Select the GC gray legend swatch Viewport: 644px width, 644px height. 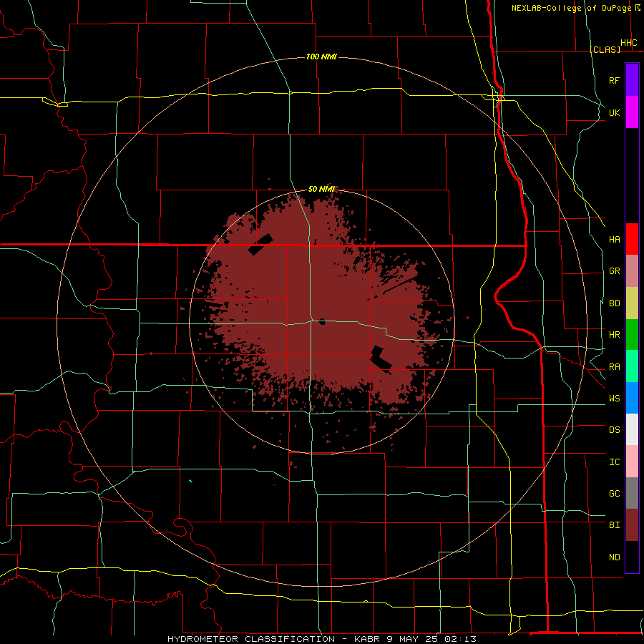pyautogui.click(x=632, y=493)
